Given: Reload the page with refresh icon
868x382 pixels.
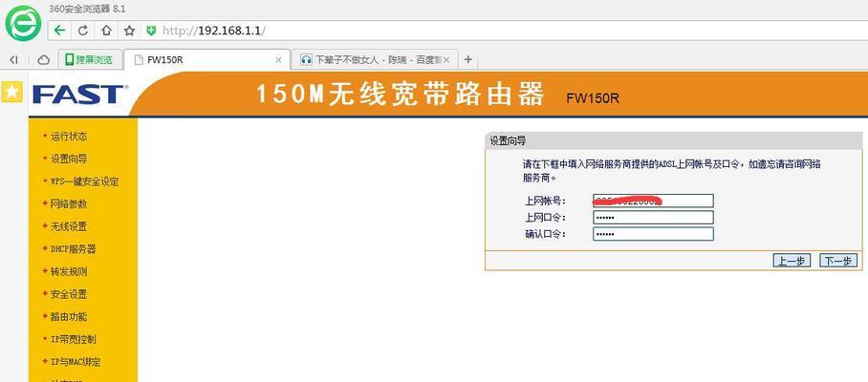Looking at the screenshot, I should tap(83, 31).
